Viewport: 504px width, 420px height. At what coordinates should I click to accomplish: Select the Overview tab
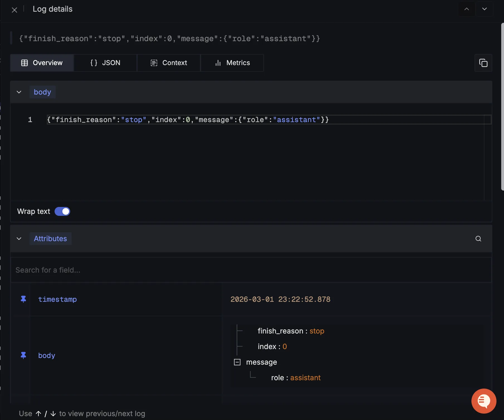pyautogui.click(x=42, y=63)
